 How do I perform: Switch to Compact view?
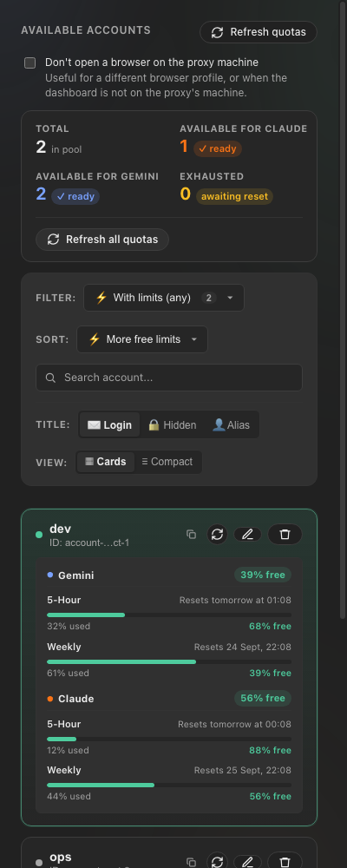coord(167,462)
